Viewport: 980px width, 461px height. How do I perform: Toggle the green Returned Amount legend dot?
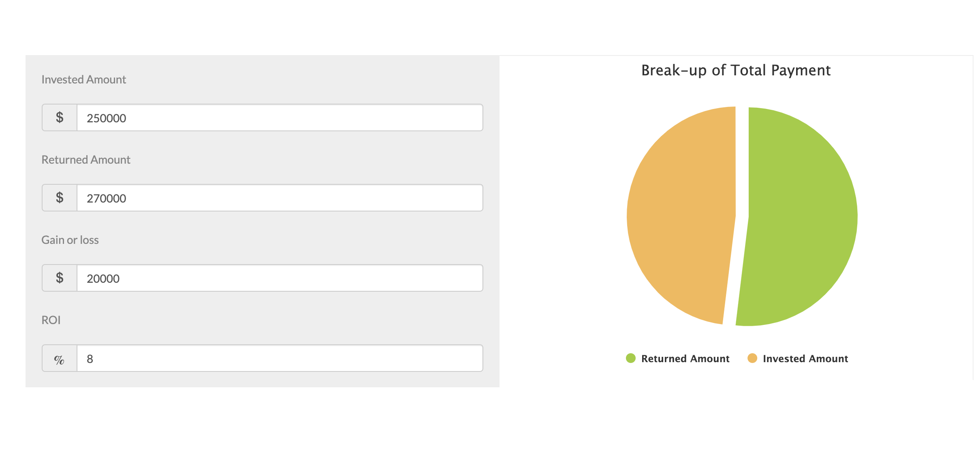(630, 359)
